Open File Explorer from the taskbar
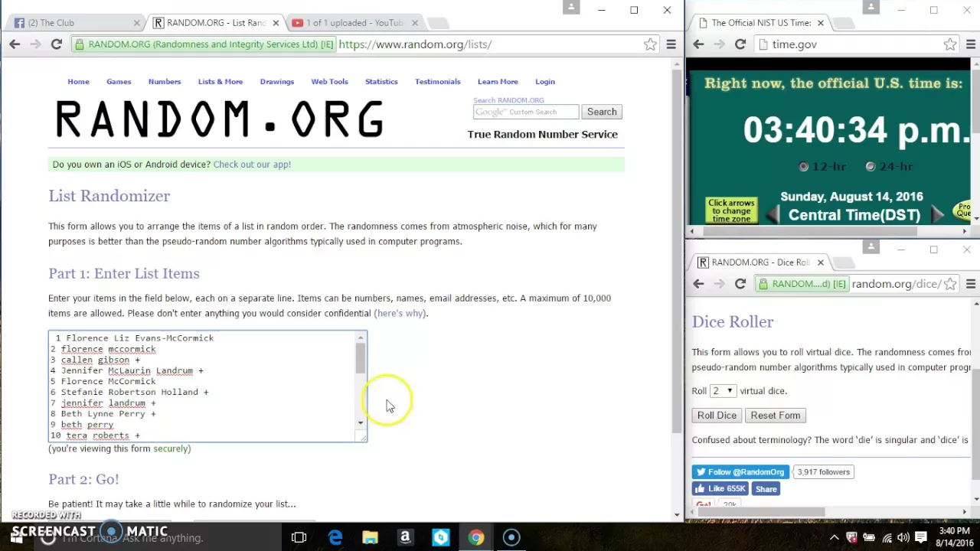This screenshot has height=551, width=980. tap(370, 537)
